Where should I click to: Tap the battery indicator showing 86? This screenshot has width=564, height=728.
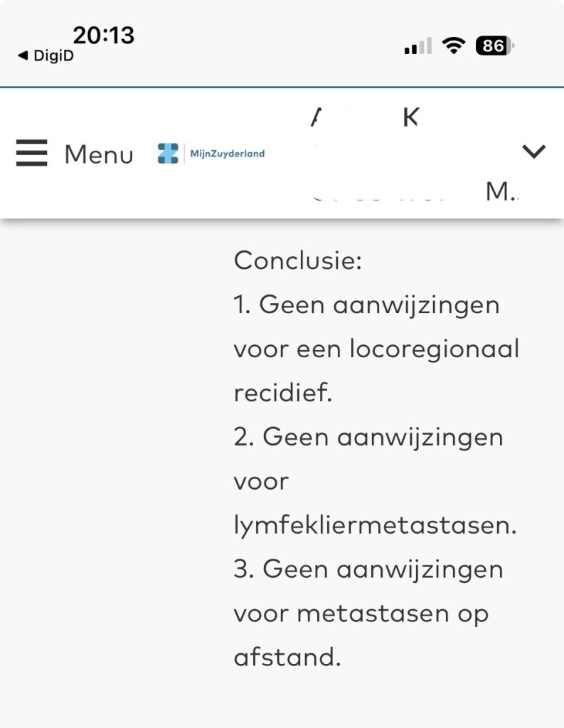495,46
